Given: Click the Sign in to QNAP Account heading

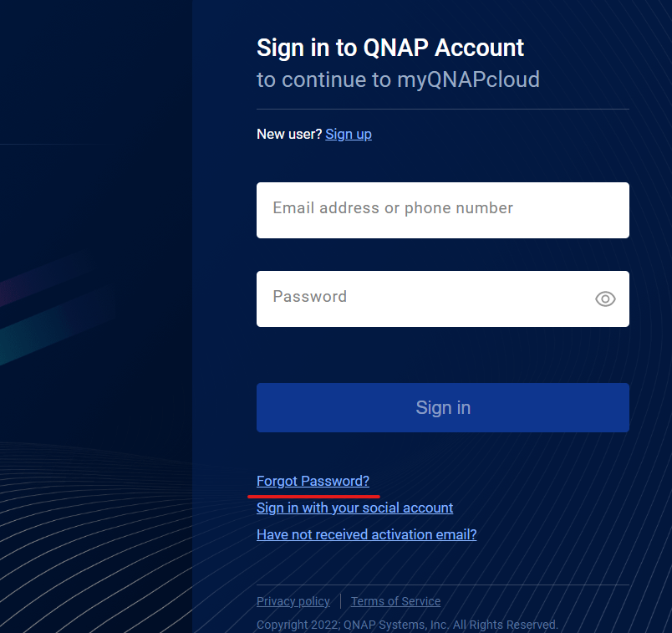Looking at the screenshot, I should point(390,48).
